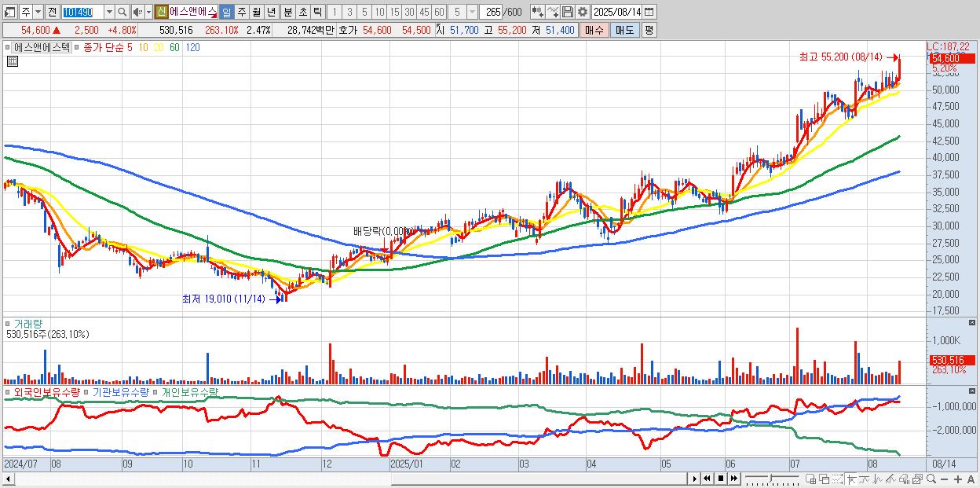Toggle the 에스앤에스텍 series marker square
Image resolution: width=980 pixels, height=488 pixels.
8,47
